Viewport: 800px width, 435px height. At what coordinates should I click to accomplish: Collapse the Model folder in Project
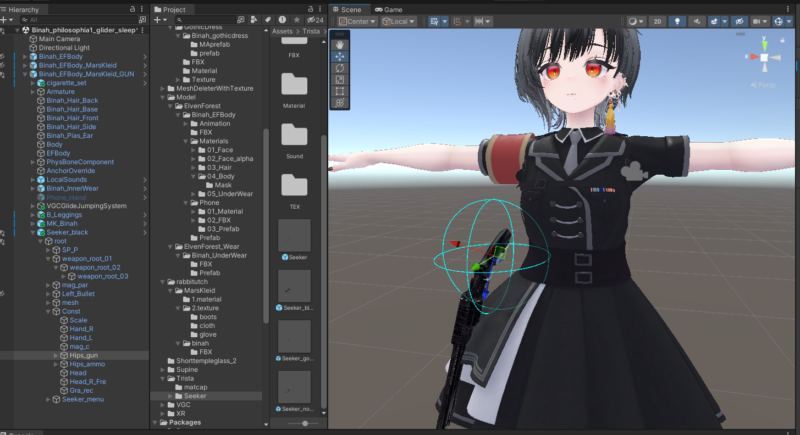(163, 97)
